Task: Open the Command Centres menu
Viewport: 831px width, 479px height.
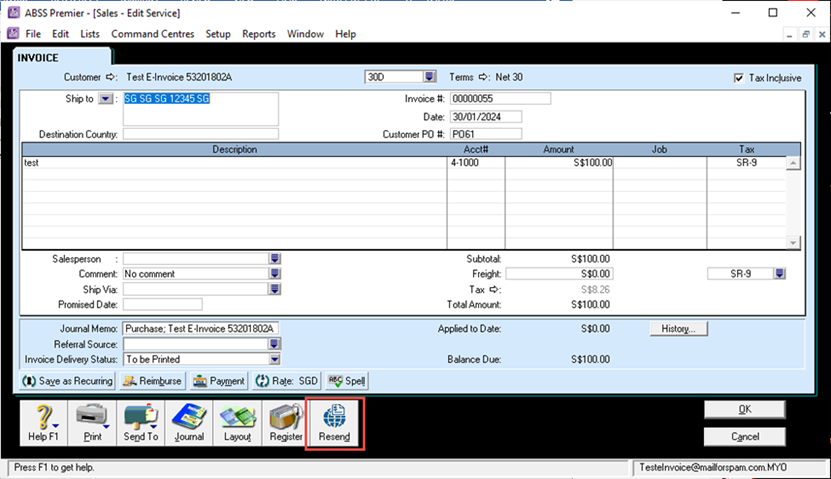Action: point(154,34)
